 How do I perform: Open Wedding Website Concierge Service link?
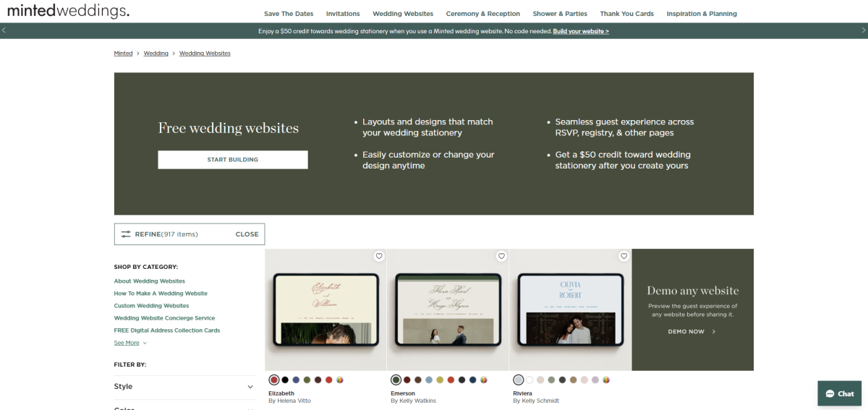click(x=164, y=318)
